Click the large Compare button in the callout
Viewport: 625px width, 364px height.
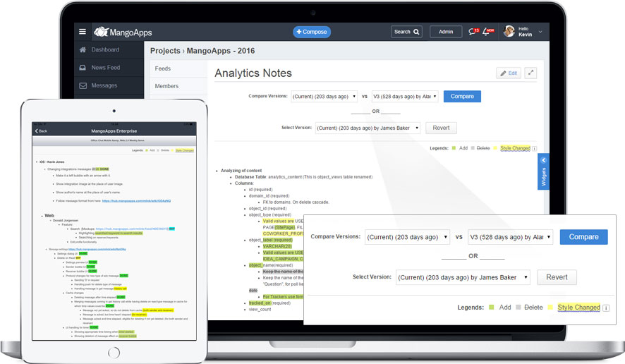pyautogui.click(x=583, y=237)
